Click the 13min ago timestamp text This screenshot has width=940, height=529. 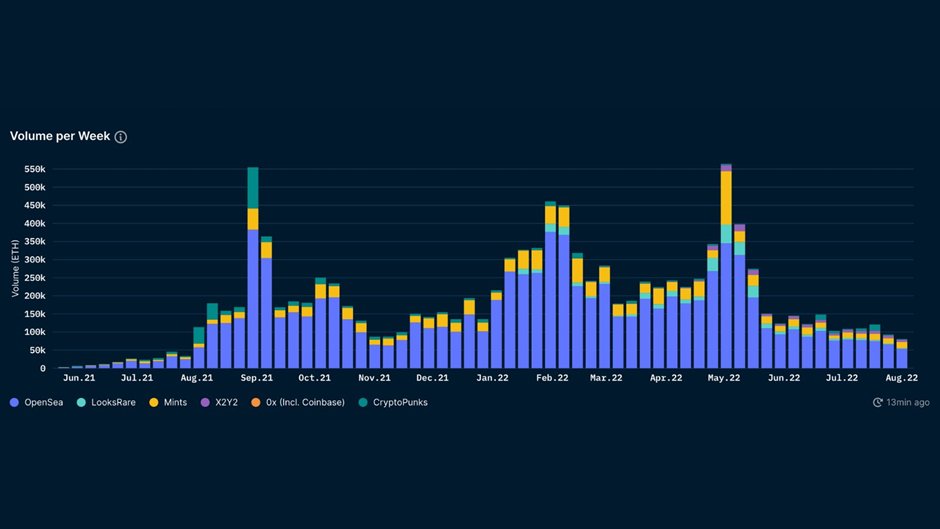(908, 402)
